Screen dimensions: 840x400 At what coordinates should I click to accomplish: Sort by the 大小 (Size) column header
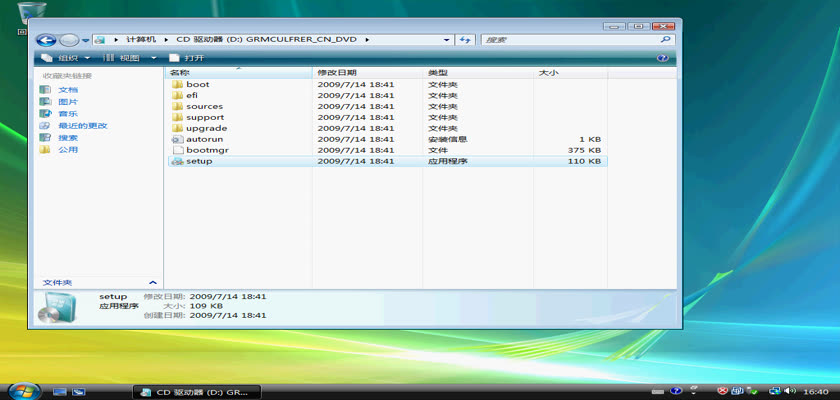click(x=549, y=73)
